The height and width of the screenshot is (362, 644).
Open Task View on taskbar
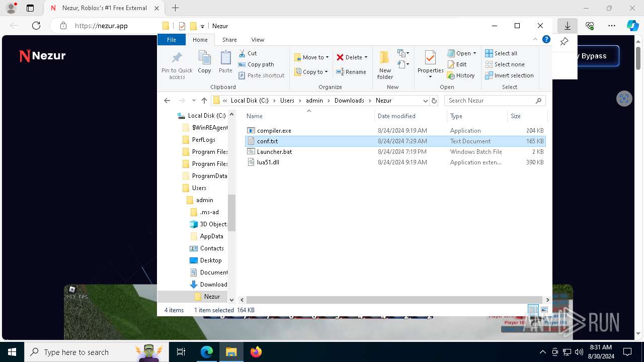[x=181, y=352]
